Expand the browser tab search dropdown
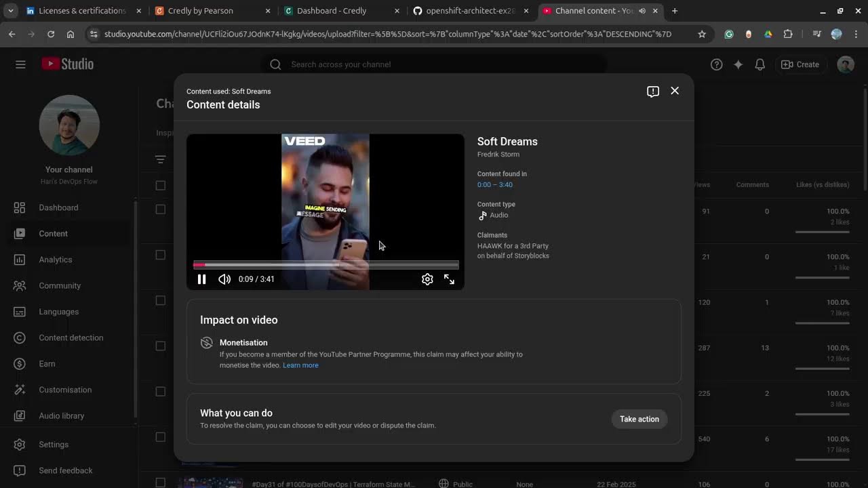 (x=11, y=11)
